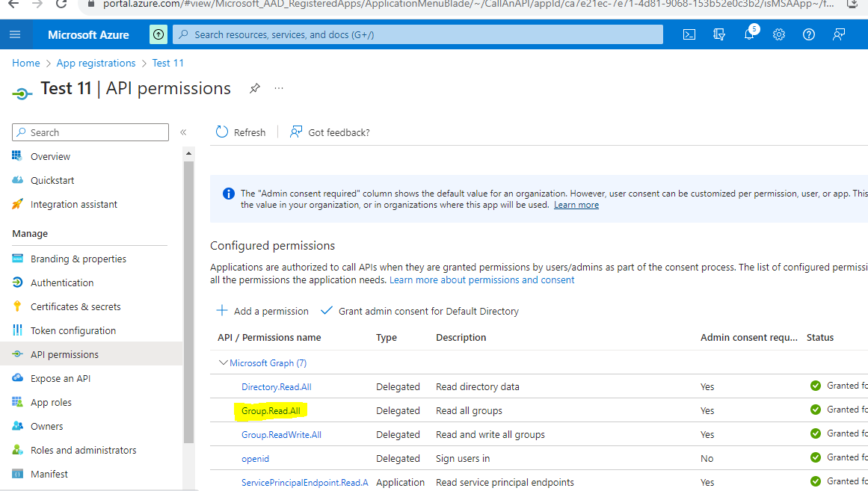Image resolution: width=868 pixels, height=491 pixels.
Task: Open Cloud Shell icon in top bar
Action: point(689,34)
